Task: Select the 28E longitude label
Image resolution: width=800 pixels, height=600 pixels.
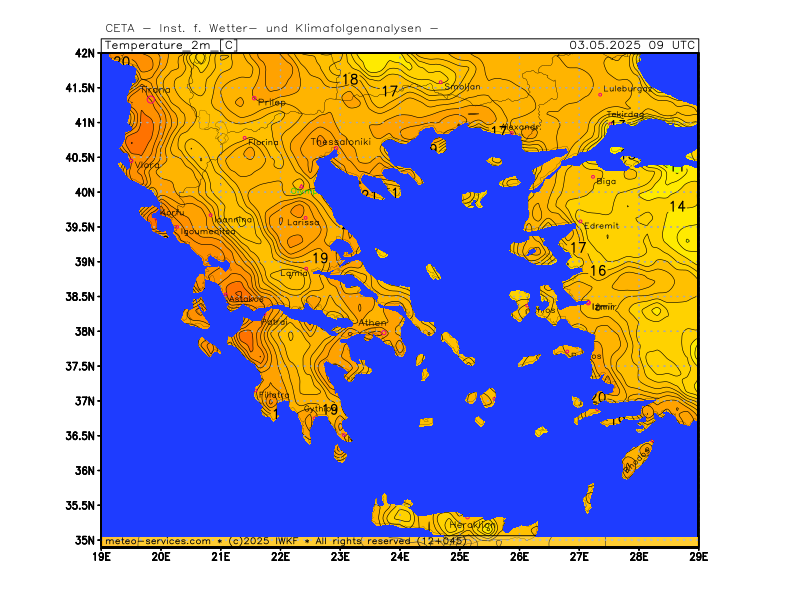Action: [639, 557]
